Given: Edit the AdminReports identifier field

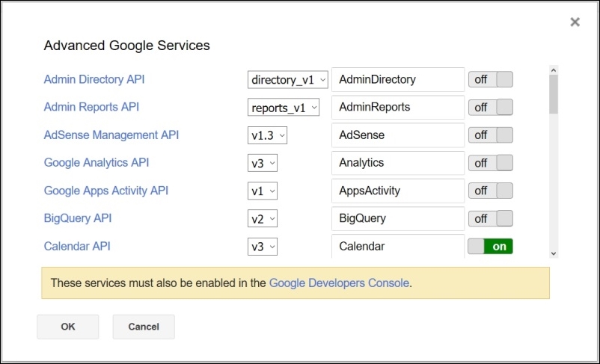Looking at the screenshot, I should (x=398, y=107).
